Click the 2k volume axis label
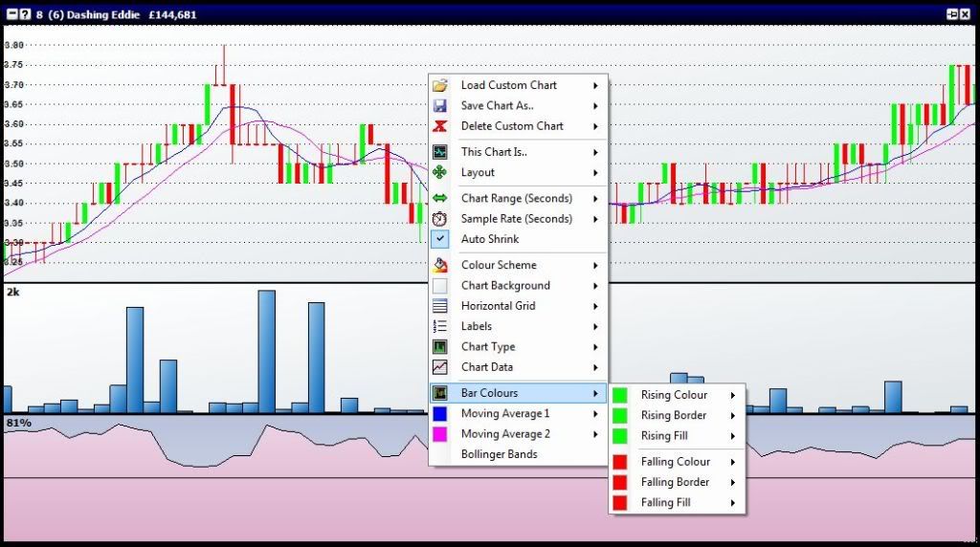Screen dimensions: 980x547 pyautogui.click(x=13, y=292)
